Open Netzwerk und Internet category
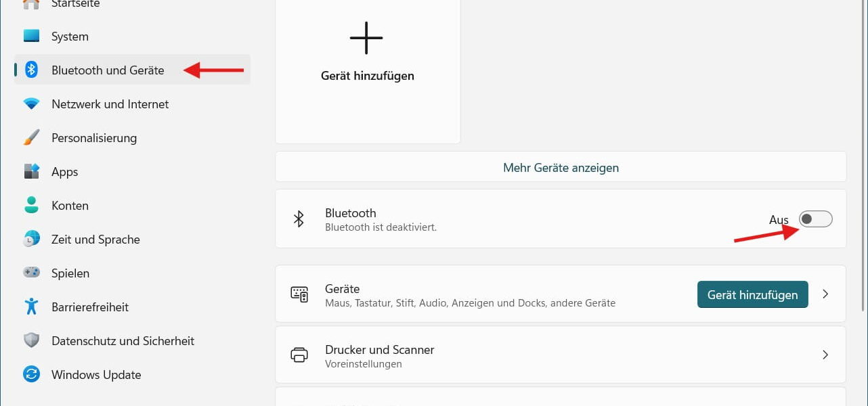Viewport: 868px width, 406px height. tap(132, 104)
